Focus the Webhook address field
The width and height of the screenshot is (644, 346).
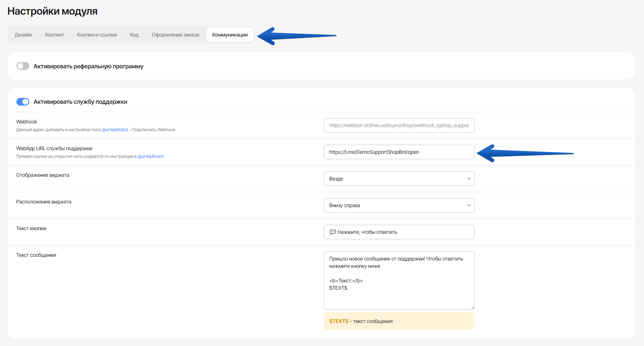(x=399, y=125)
